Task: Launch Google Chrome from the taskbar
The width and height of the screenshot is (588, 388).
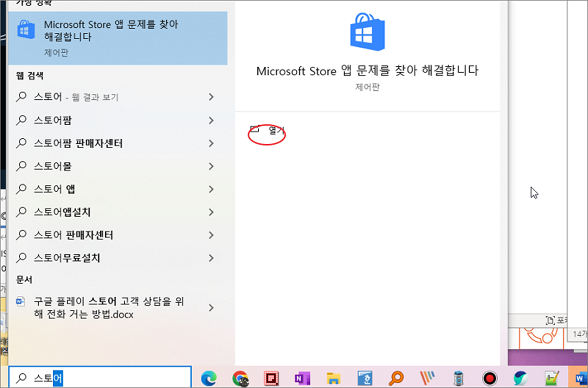Action: point(241,378)
